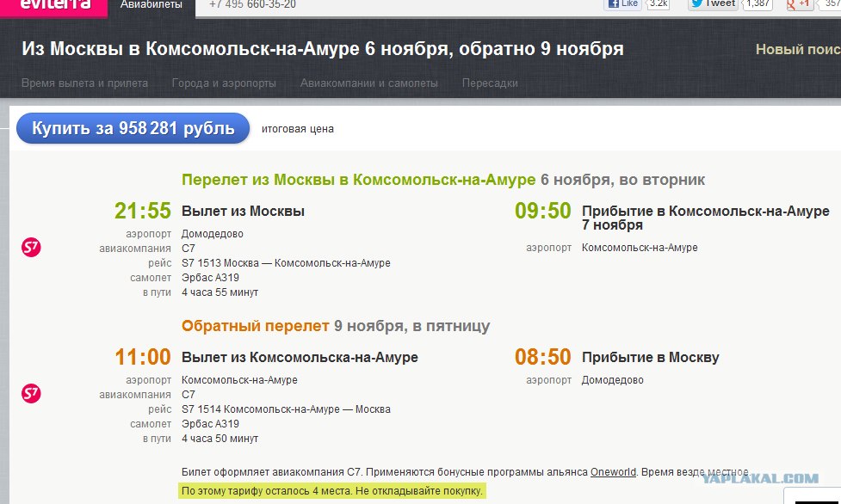Follow the Oneworld alliance link

tap(613, 472)
